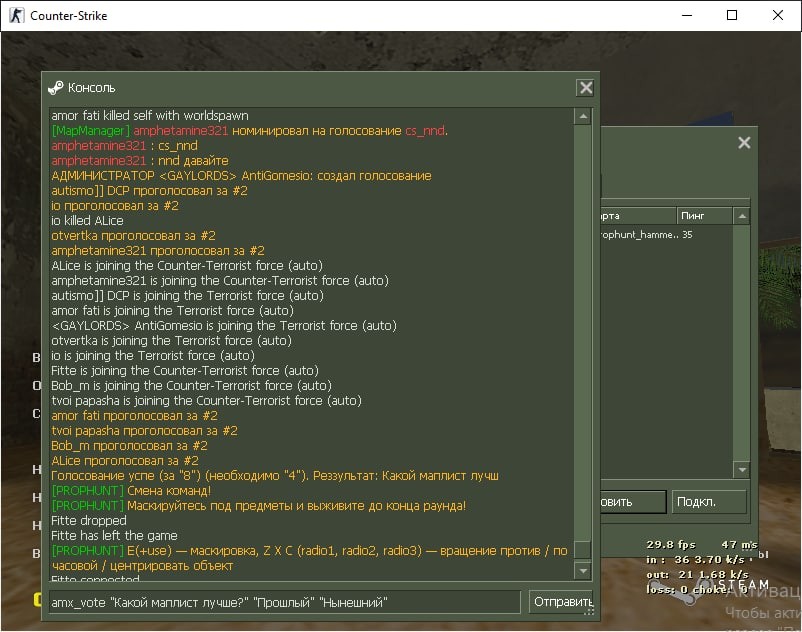Minimize the Counter-Strike window
This screenshot has width=802, height=632.
click(x=687, y=15)
